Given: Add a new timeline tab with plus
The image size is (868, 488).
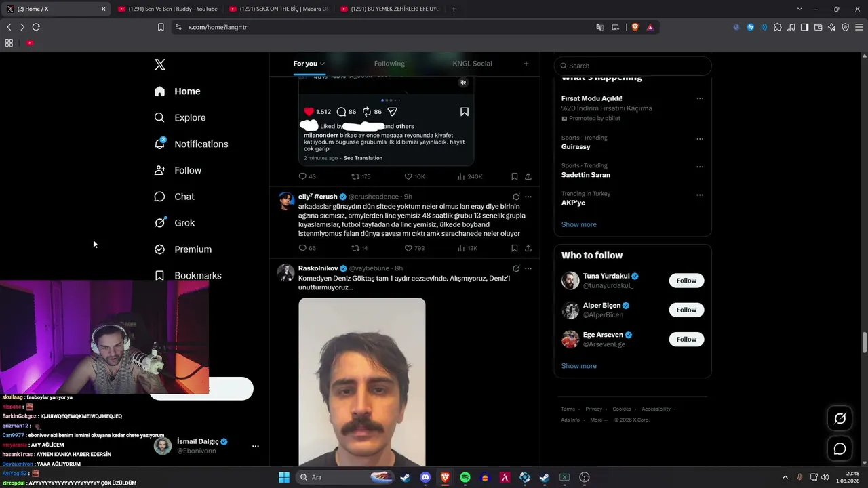Looking at the screenshot, I should 526,64.
